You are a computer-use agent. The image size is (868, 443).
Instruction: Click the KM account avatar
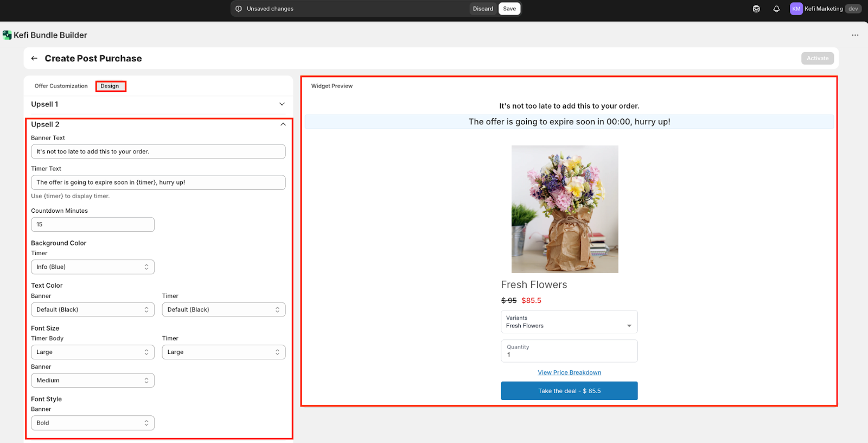[x=796, y=9]
